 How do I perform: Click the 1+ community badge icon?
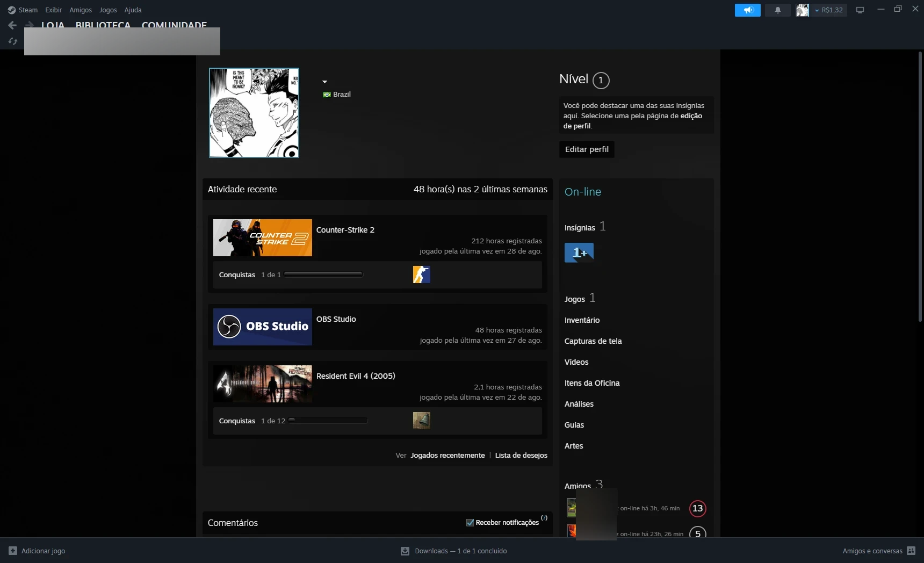coord(579,252)
